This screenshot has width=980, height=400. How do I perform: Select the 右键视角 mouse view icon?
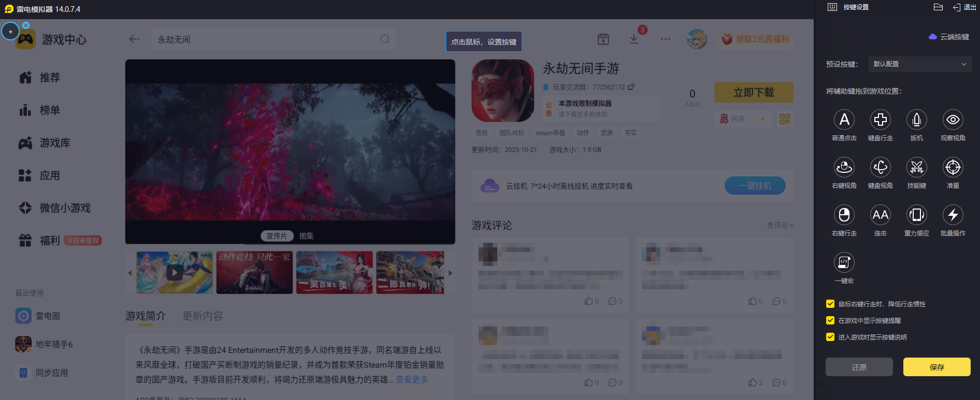(x=844, y=167)
